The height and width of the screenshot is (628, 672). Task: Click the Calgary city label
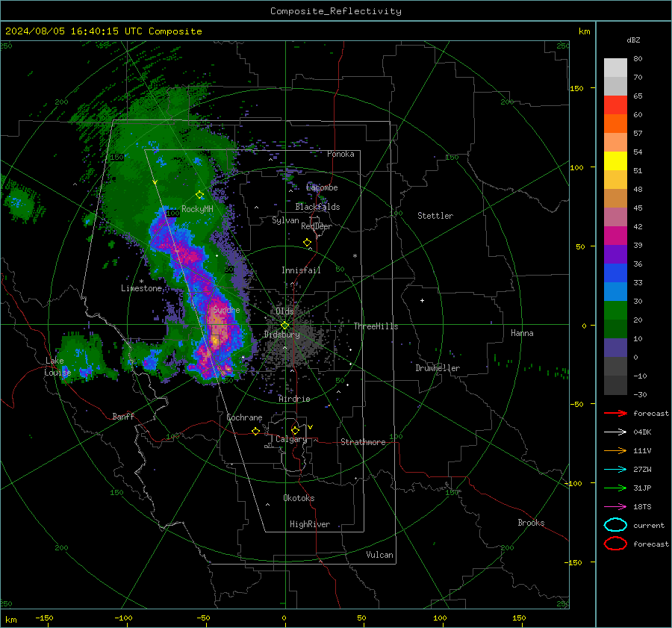click(291, 439)
